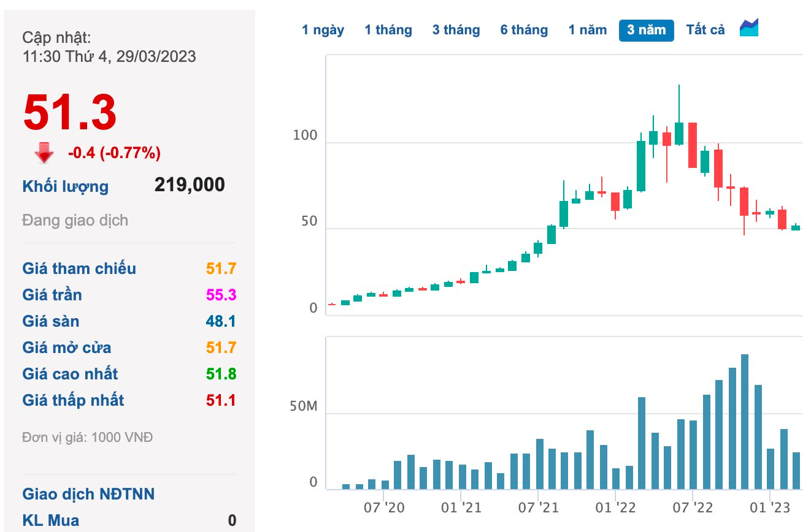Viewport: 811px width, 532px height.
Task: Show the "6 tháng" chart range
Action: click(x=524, y=30)
